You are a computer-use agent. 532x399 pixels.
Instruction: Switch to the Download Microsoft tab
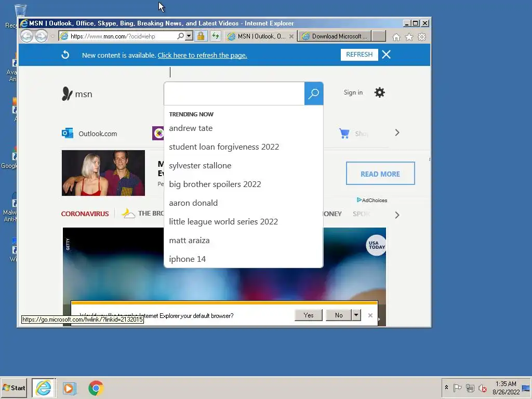click(335, 36)
